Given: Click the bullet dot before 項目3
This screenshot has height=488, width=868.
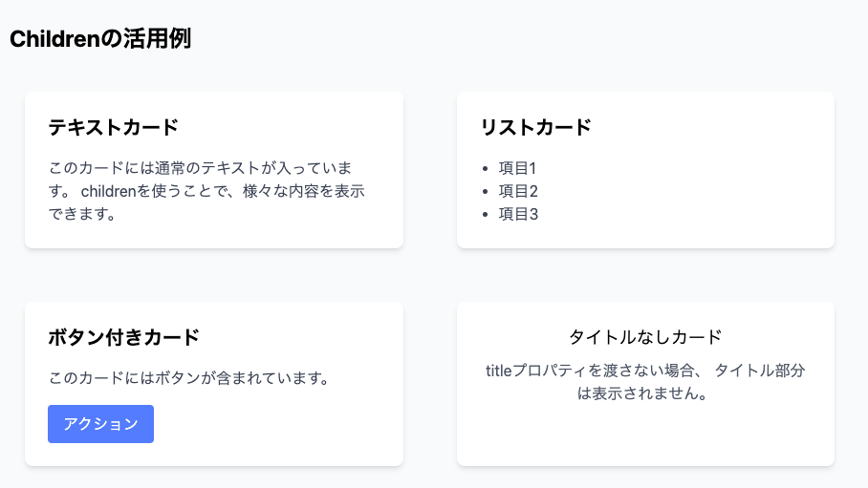Looking at the screenshot, I should point(488,215).
